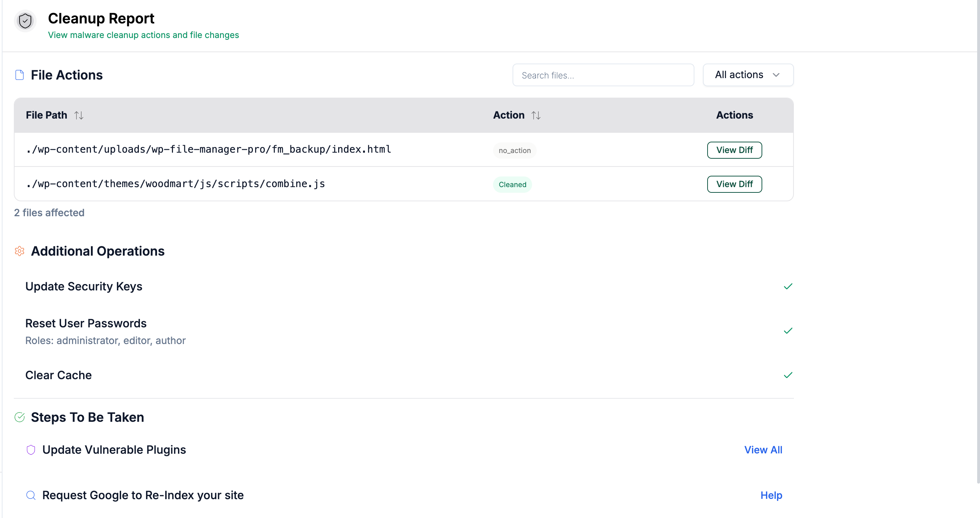Viewport: 980px width, 518px height.
Task: Select the Steps To Be Taken section heading
Action: pyautogui.click(x=87, y=417)
